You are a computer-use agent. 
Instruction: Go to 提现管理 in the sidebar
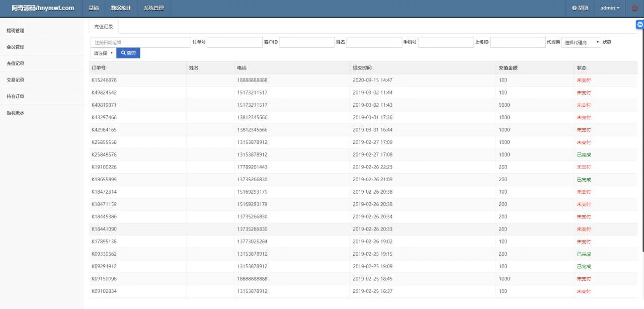[x=16, y=31]
